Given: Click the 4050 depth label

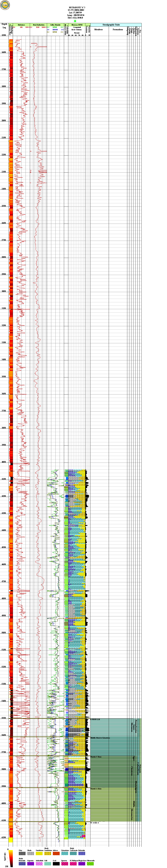Looking at the screenshot, I should coord(4,462).
